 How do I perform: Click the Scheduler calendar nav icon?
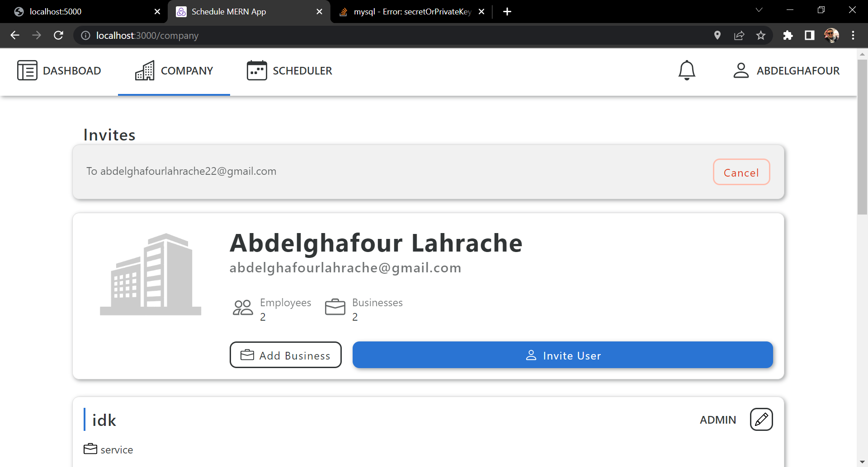(257, 70)
